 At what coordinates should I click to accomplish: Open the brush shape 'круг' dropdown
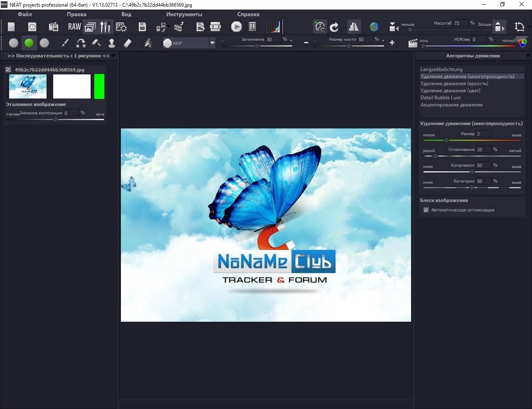pos(189,43)
